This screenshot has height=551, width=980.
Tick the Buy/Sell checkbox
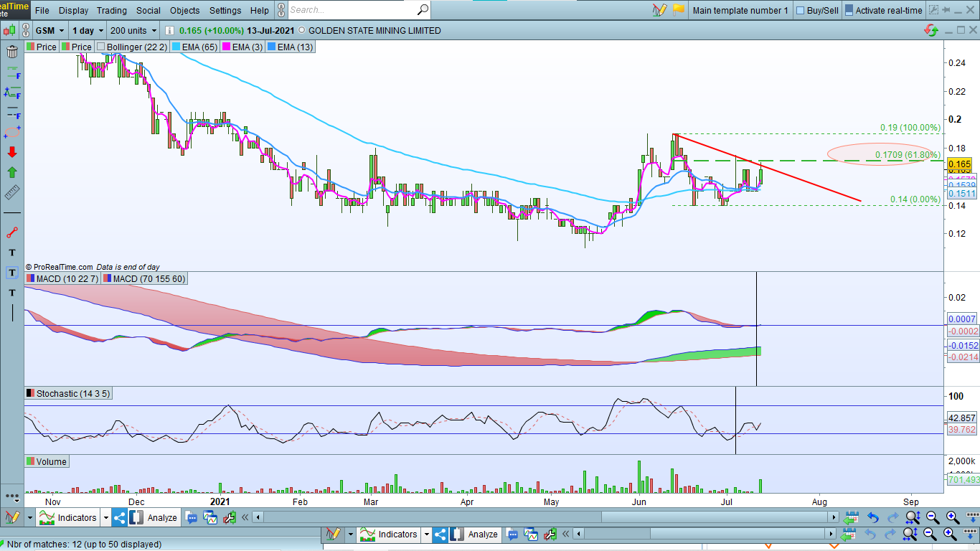tap(801, 10)
